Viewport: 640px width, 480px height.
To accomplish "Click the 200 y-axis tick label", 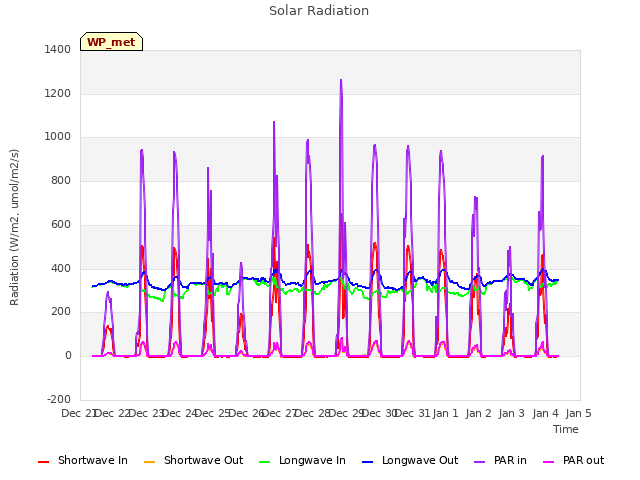I will [61, 312].
